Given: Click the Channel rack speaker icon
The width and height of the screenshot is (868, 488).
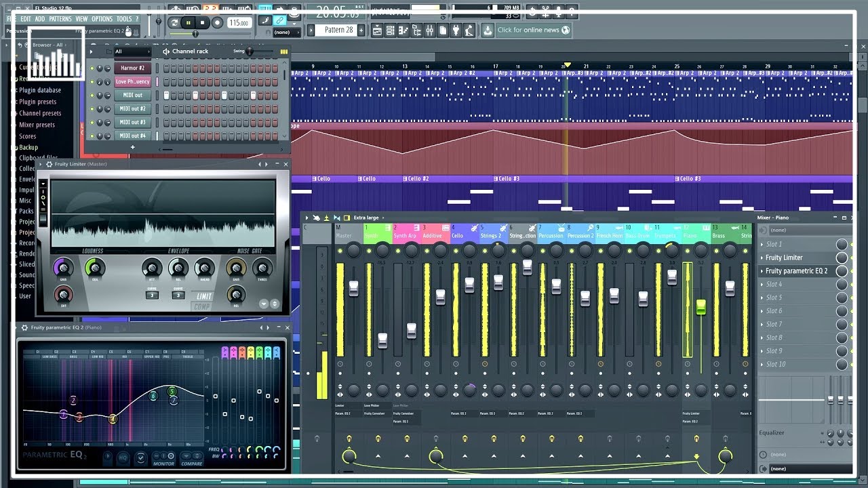Looking at the screenshot, I should point(166,52).
